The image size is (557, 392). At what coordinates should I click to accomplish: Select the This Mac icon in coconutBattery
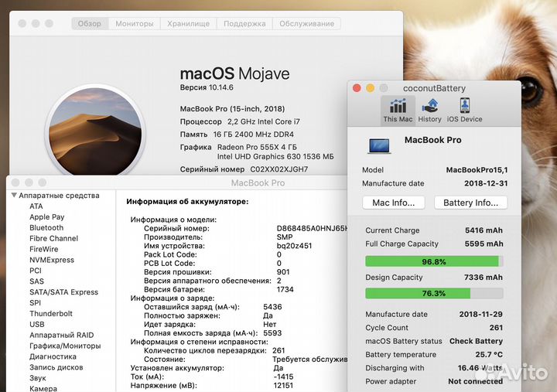click(398, 110)
